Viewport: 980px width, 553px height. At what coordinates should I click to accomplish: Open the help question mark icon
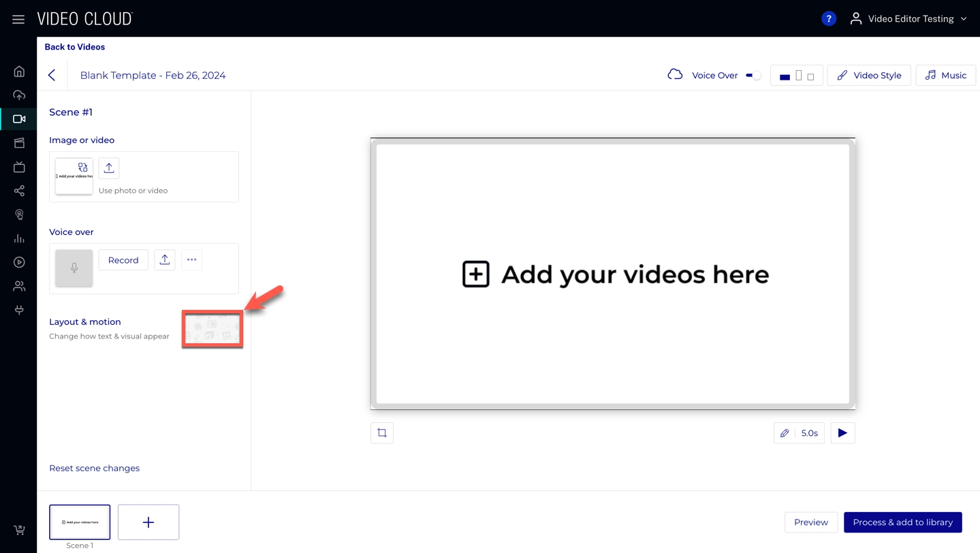pos(828,19)
